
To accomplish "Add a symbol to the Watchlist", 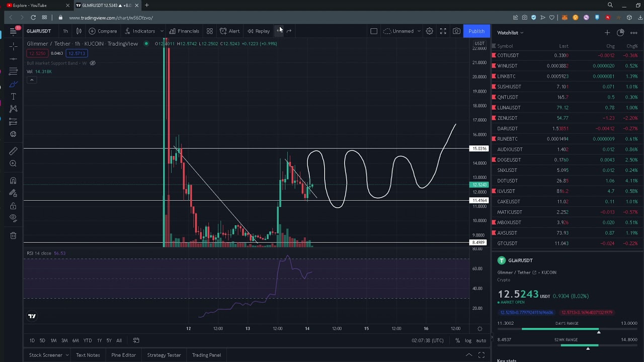I will coord(607,33).
